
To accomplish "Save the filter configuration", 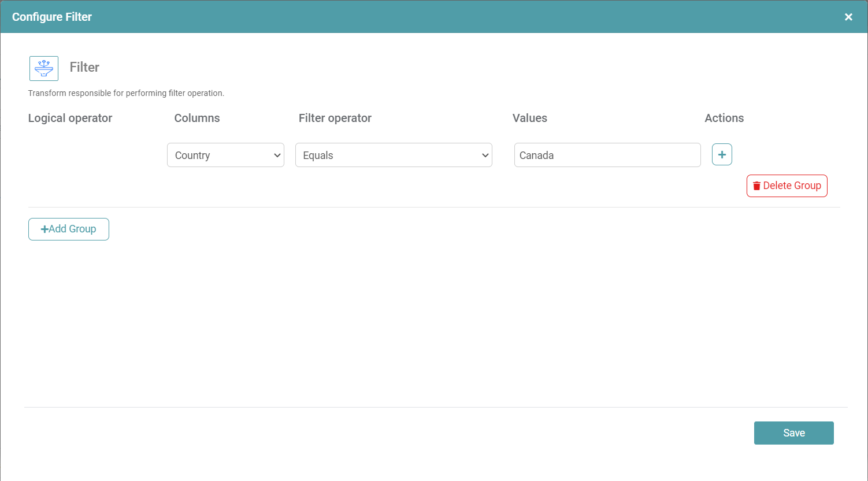I will (793, 433).
